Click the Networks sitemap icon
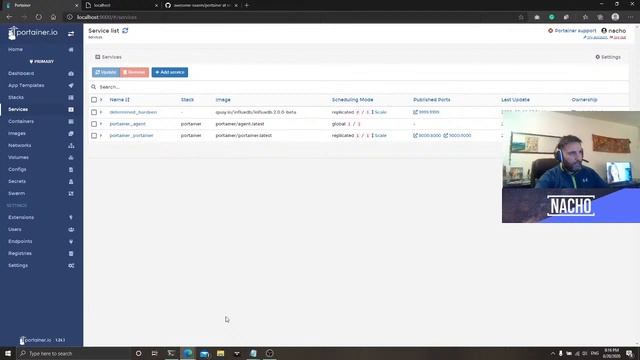 click(71, 145)
